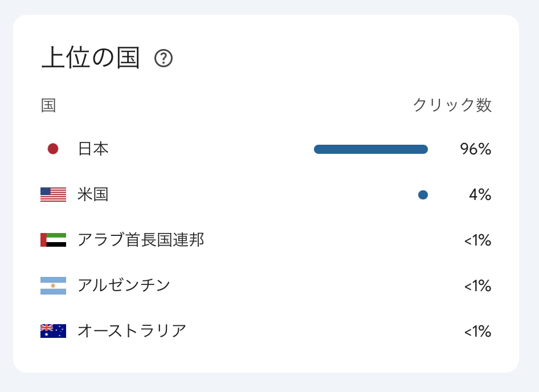Viewport: 539px width, 392px height.
Task: Click the 日本 country label
Action: click(x=93, y=149)
